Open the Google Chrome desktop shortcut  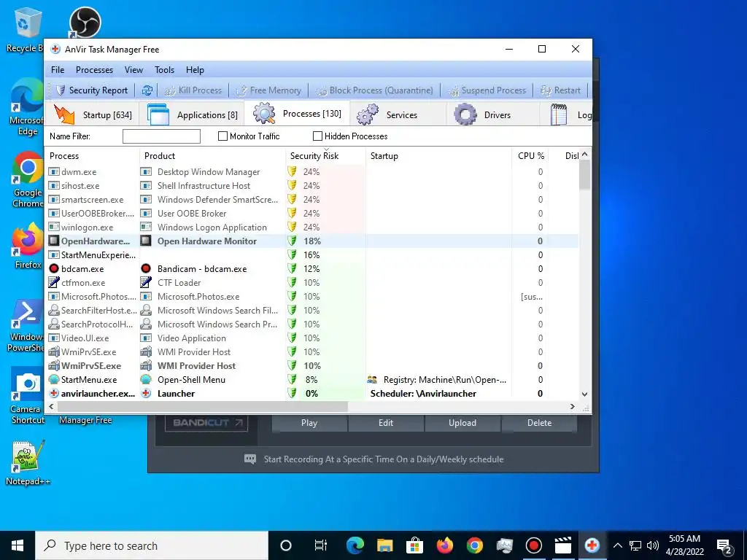tap(28, 179)
